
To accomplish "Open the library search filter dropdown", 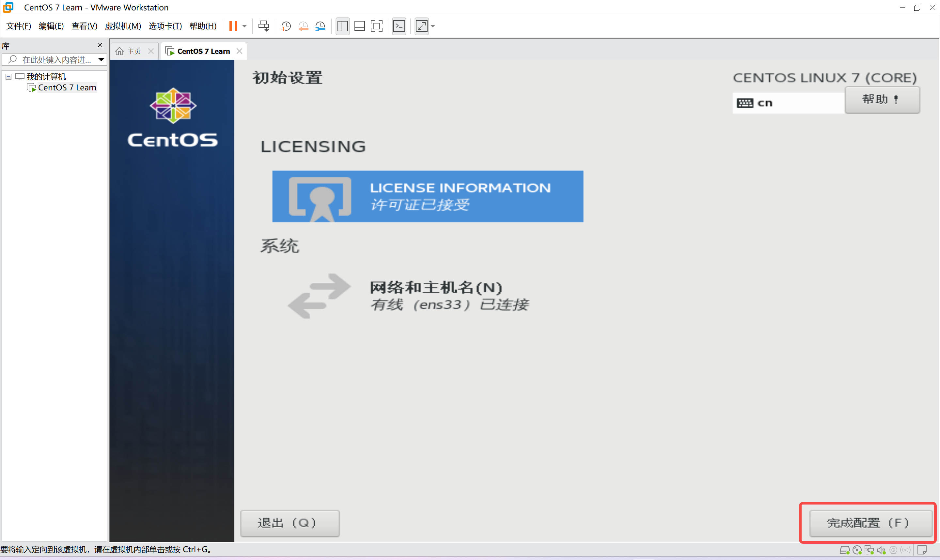I will (x=101, y=60).
